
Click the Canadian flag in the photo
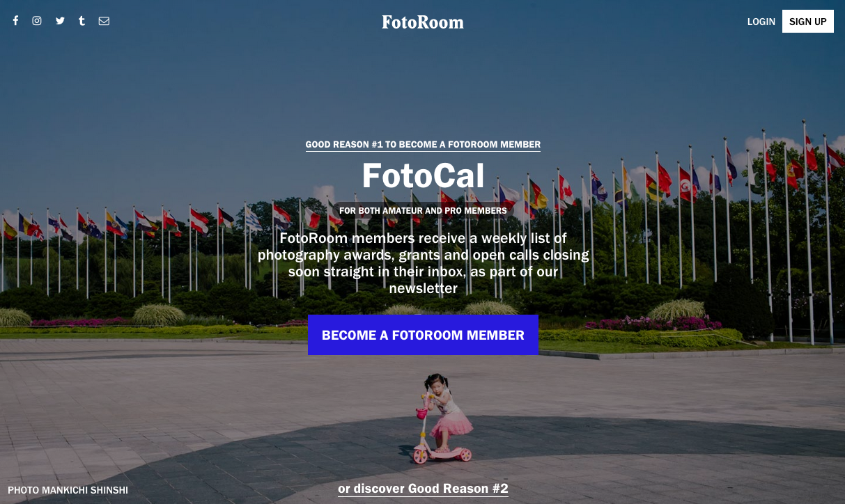click(566, 190)
